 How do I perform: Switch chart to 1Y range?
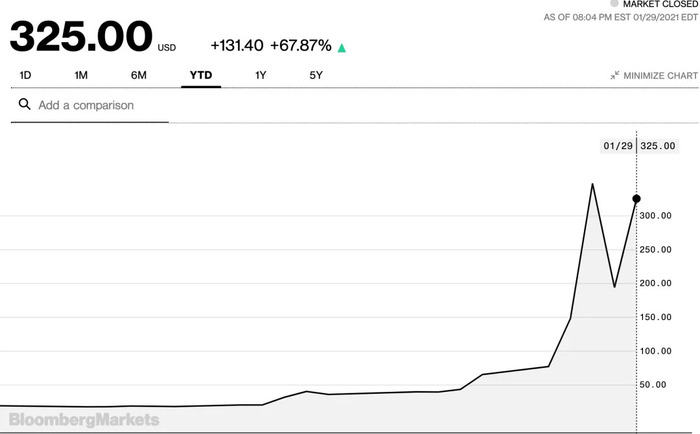click(x=261, y=75)
